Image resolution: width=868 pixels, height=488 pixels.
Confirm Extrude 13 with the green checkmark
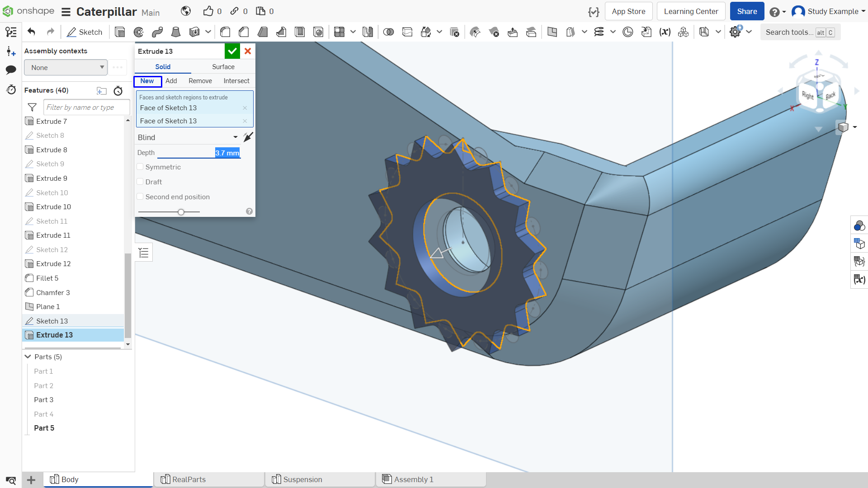(x=232, y=51)
